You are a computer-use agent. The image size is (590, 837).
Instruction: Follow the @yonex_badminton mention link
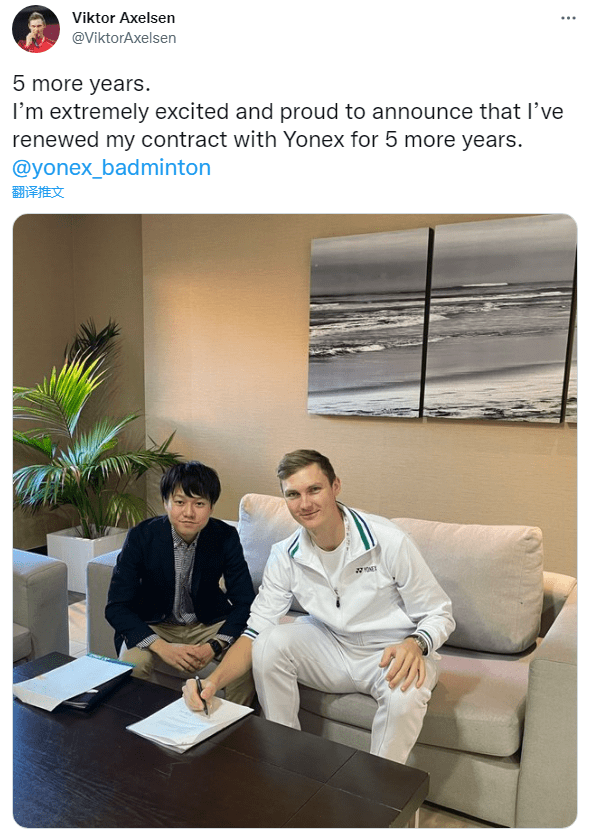112,168
